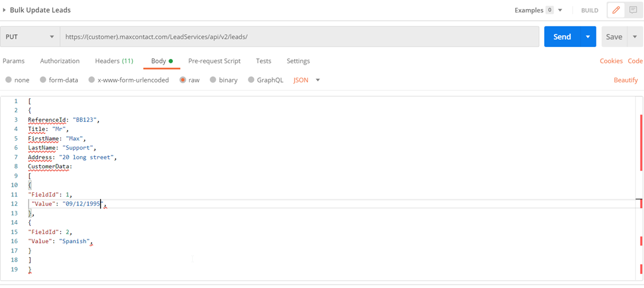The image size is (644, 288).
Task: Open the Examples dropdown
Action: [539, 10]
